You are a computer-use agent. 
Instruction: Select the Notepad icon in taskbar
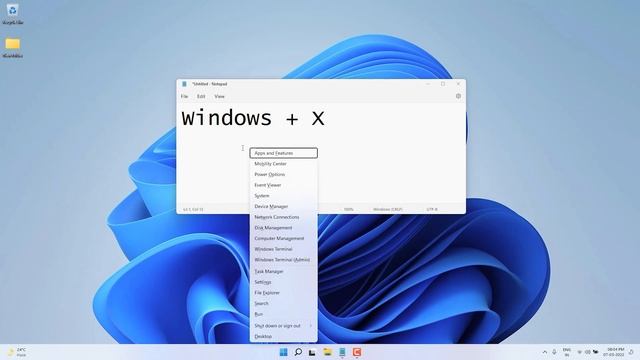pyautogui.click(x=342, y=352)
